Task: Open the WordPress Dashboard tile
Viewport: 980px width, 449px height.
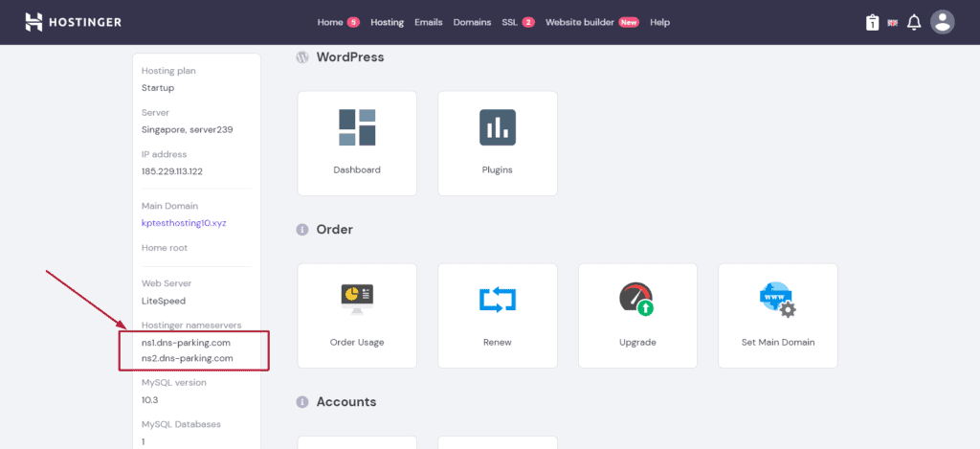Action: pos(357,144)
